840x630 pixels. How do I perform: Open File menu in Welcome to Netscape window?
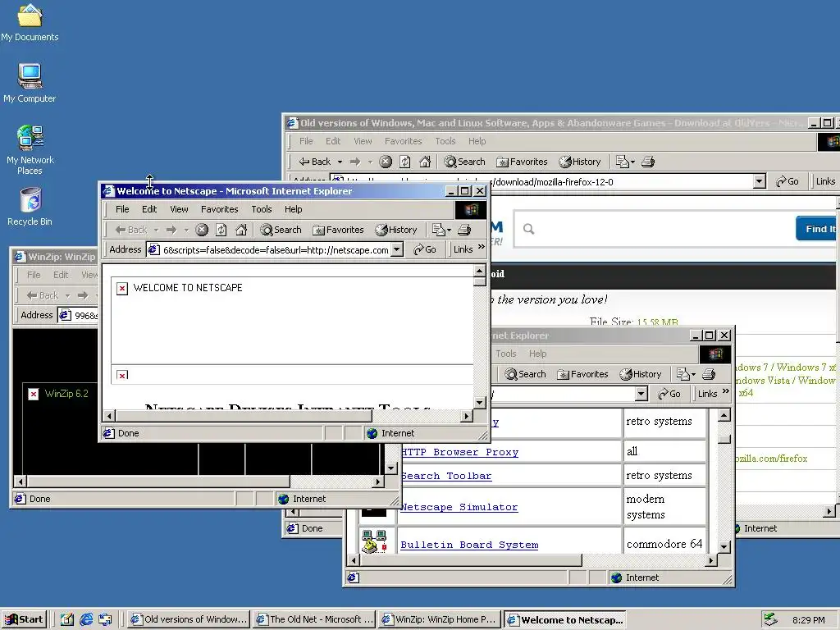coord(122,209)
